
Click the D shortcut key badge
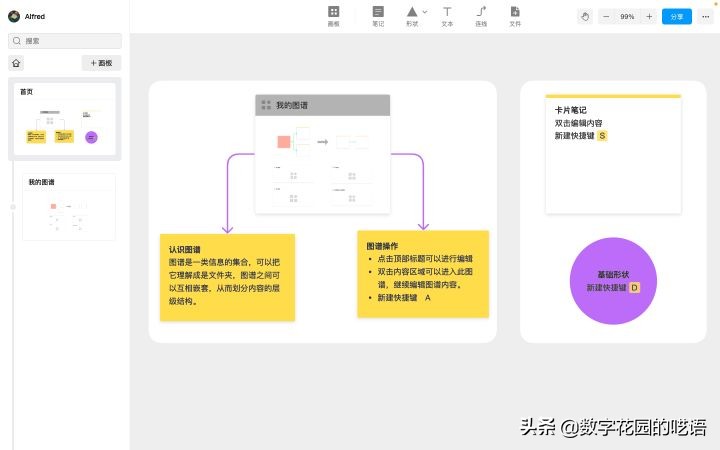click(634, 287)
